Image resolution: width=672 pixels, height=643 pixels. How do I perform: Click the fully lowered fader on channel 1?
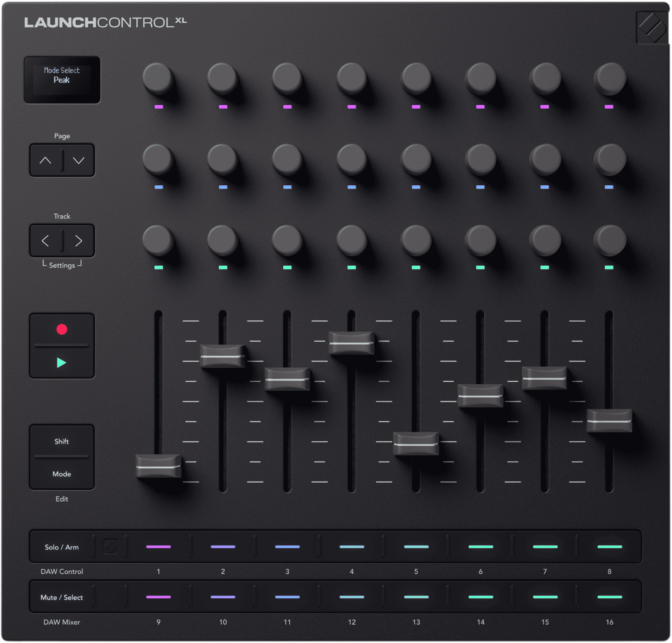click(158, 466)
